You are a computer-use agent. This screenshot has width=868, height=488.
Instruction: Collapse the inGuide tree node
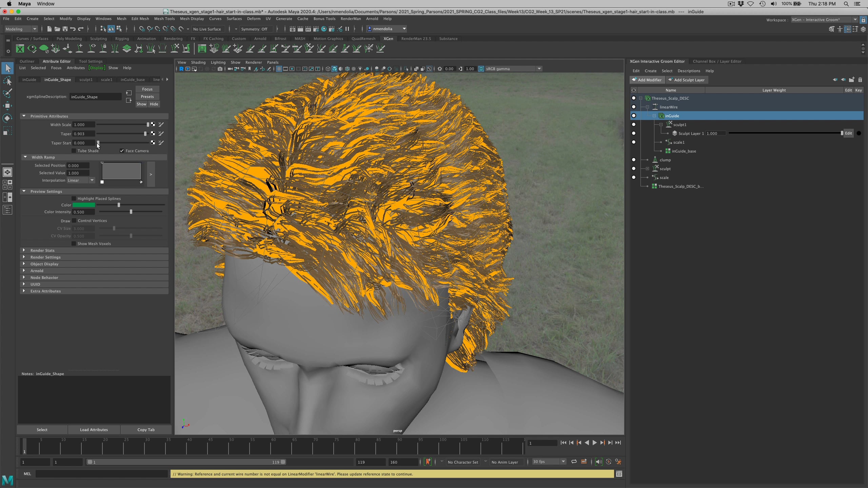click(x=654, y=116)
